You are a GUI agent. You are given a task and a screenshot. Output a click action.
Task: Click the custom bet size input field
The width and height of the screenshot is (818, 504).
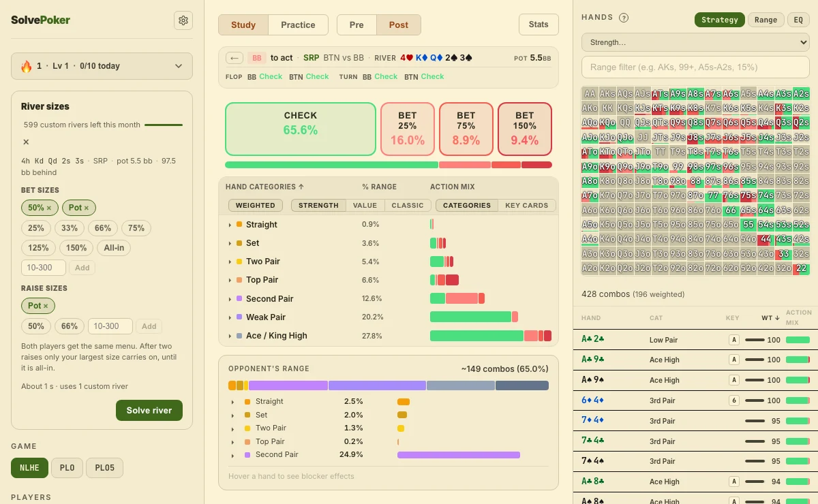[x=44, y=268]
